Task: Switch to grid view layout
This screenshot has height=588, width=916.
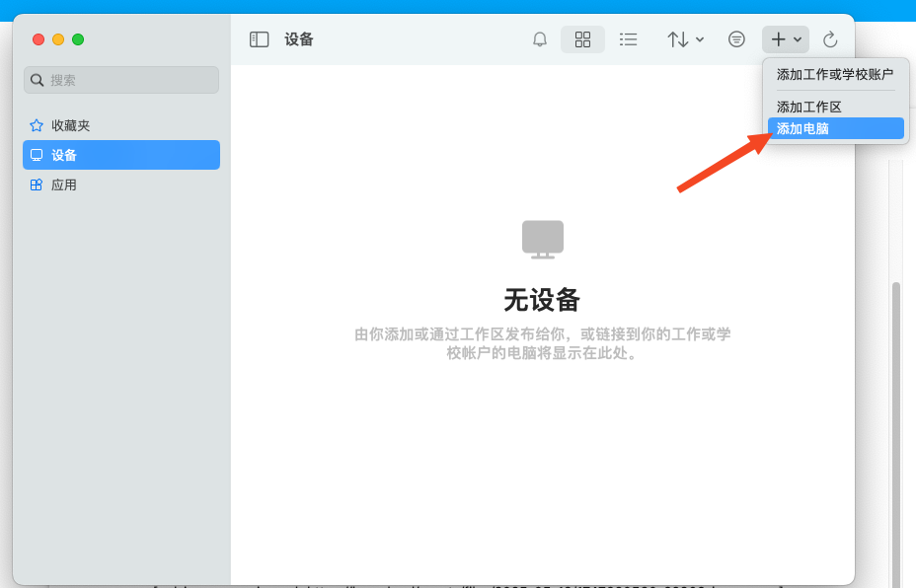Action: coord(582,39)
